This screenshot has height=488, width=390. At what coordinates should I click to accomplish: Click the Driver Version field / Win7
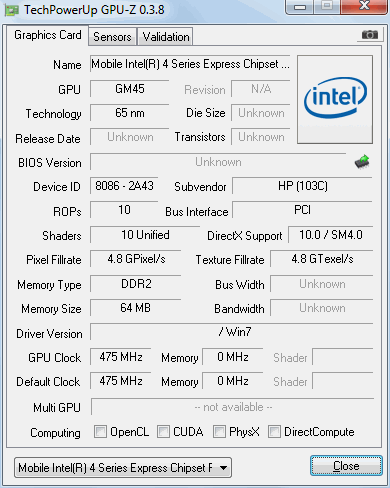[232, 332]
